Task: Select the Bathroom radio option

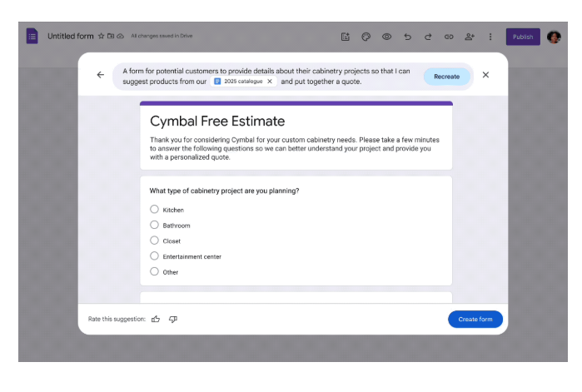Action: tap(154, 225)
